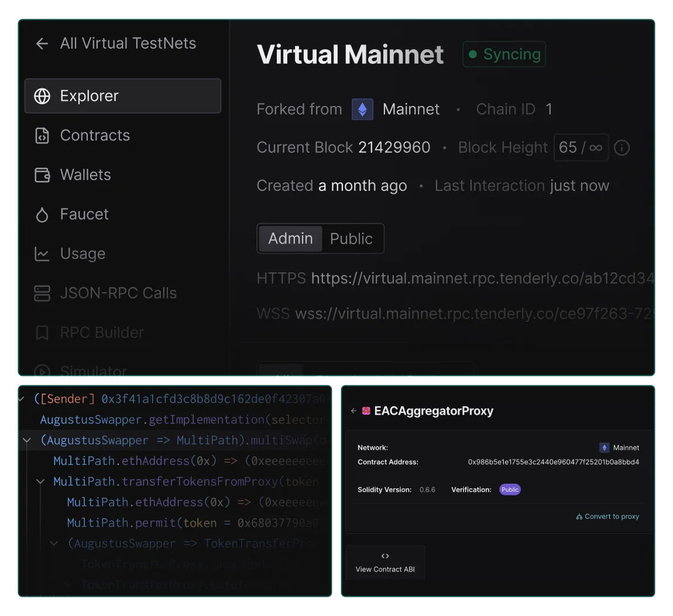Open the Simulator sidebar item
Viewport: 673px width, 616px height.
(93, 371)
